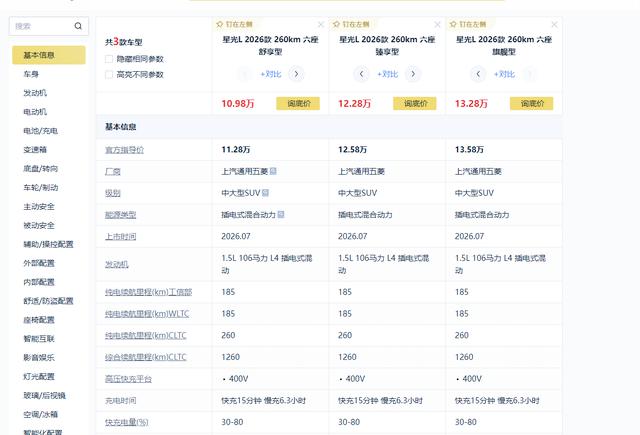Jump to 变速箱 section in sidebar
640x435 pixels.
(35, 149)
